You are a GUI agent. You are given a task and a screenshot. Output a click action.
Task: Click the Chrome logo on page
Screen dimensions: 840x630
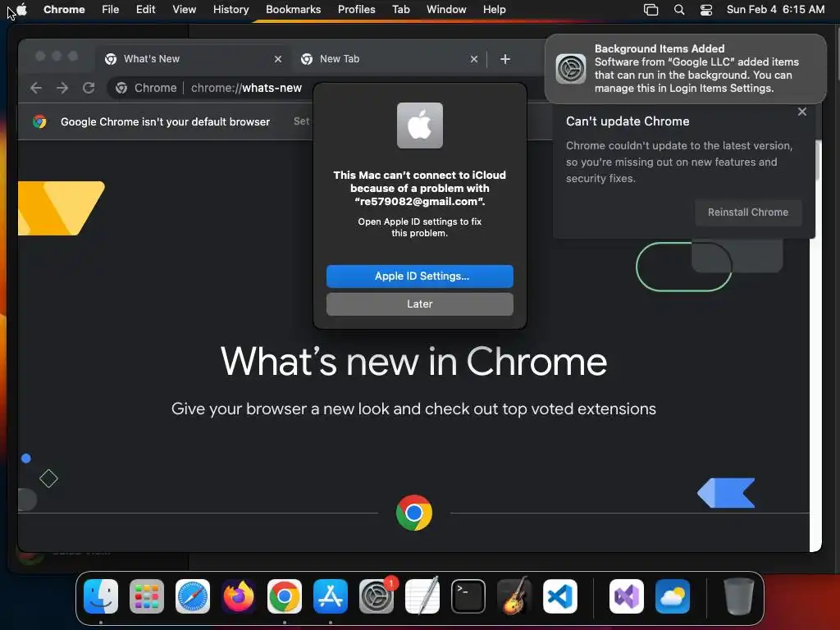coord(414,513)
